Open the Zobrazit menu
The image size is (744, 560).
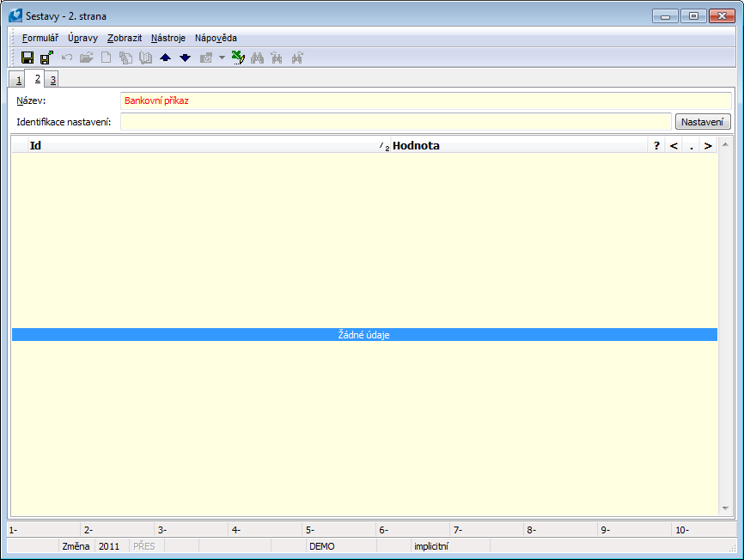point(125,38)
